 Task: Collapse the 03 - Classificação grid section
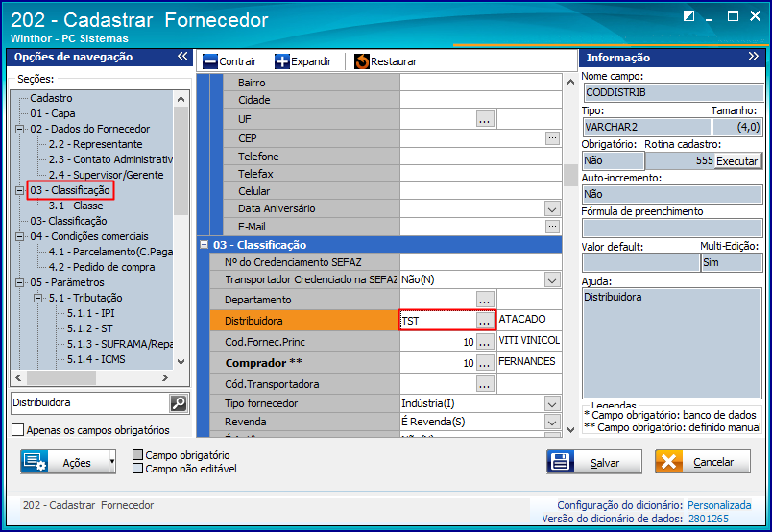tap(204, 244)
